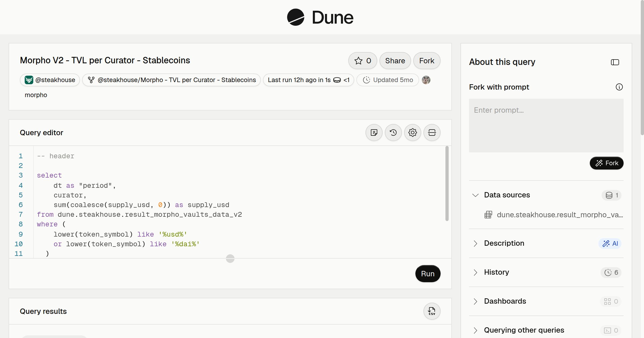This screenshot has height=338, width=644.
Task: Show Fork with prompt info icon
Action: tap(619, 87)
